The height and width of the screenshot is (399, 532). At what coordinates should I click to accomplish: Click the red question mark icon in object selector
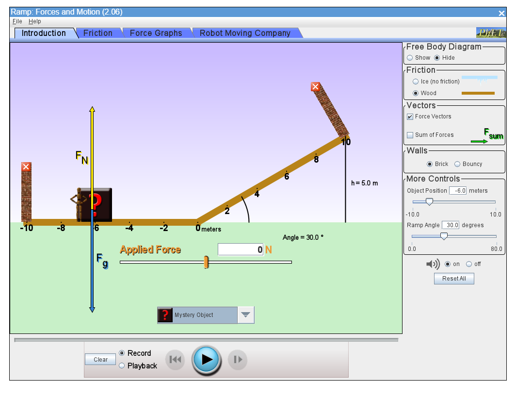click(165, 315)
